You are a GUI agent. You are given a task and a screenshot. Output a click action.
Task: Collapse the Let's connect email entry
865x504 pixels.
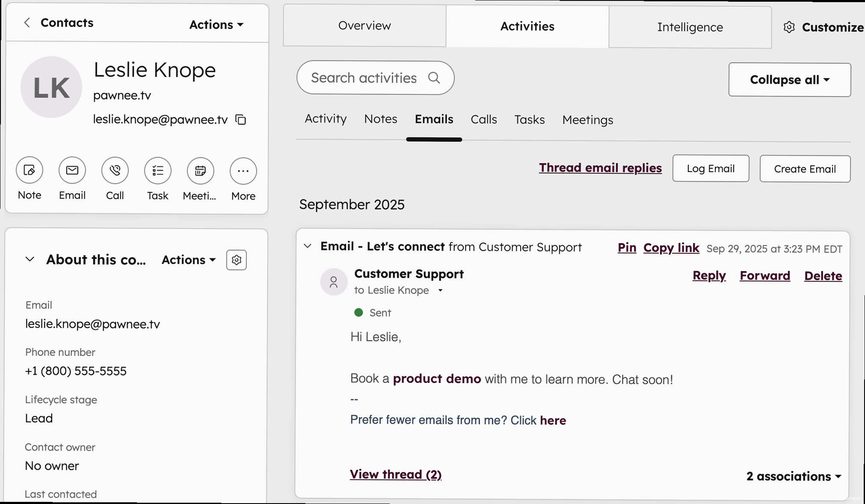tap(308, 246)
